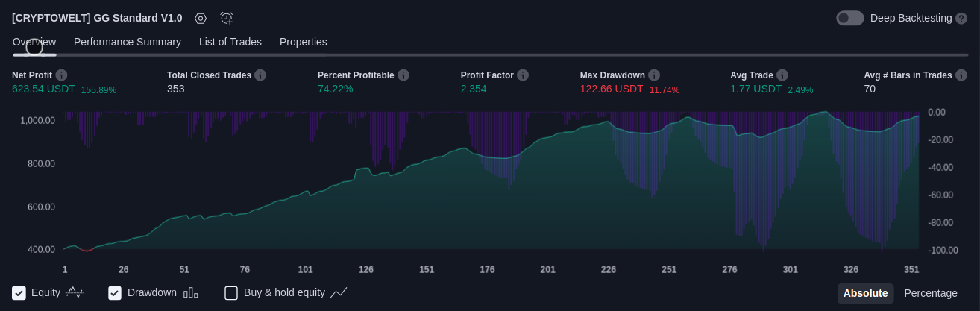The height and width of the screenshot is (311, 980).
Task: Uncheck the Drawdown checkbox
Action: [115, 293]
